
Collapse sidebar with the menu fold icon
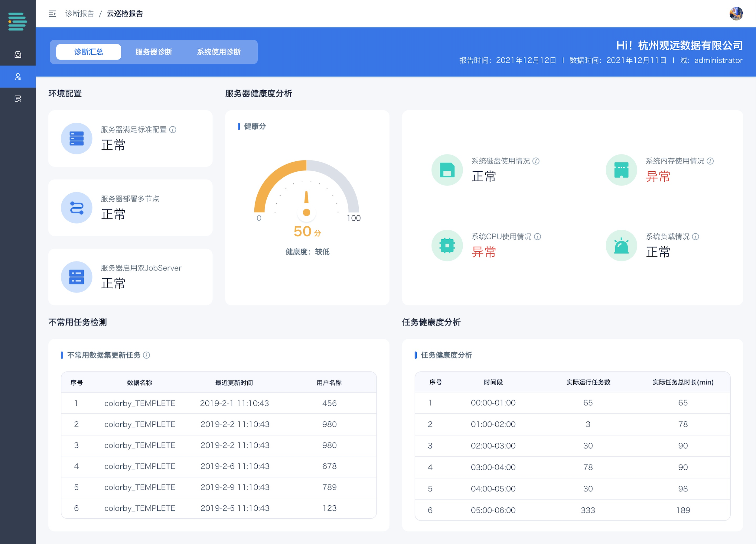click(x=52, y=14)
